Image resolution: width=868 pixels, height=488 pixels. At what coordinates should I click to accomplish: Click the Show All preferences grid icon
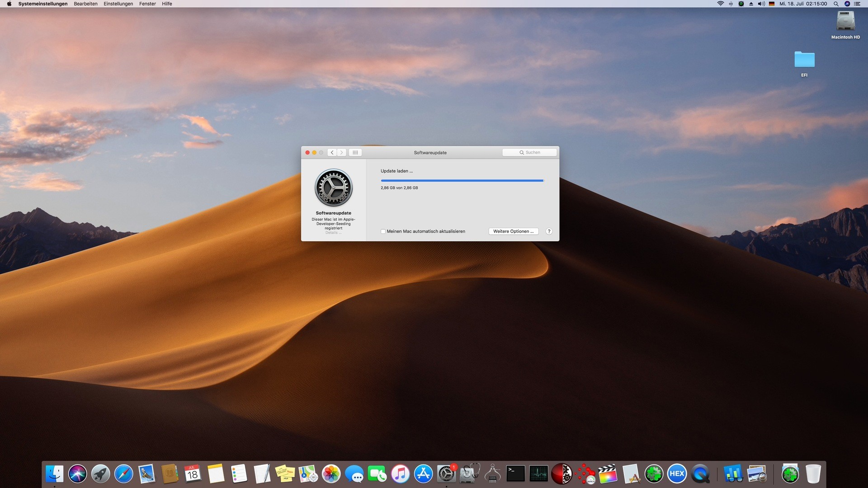355,153
